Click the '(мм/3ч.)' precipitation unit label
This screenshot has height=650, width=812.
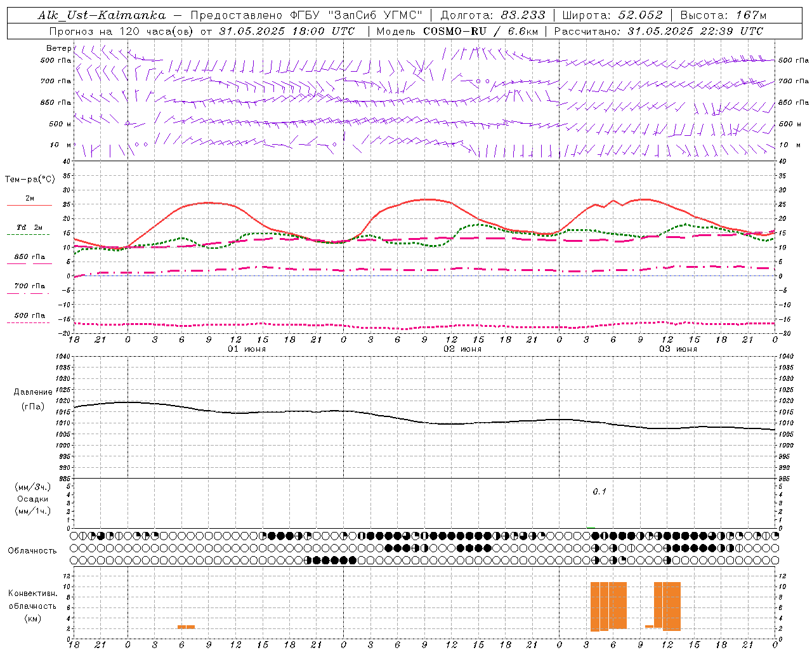coord(33,487)
